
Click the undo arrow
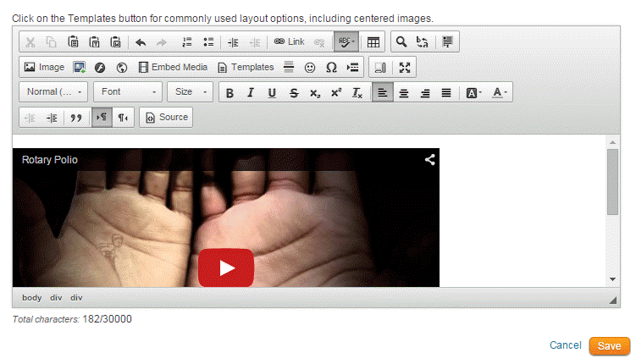tap(141, 41)
